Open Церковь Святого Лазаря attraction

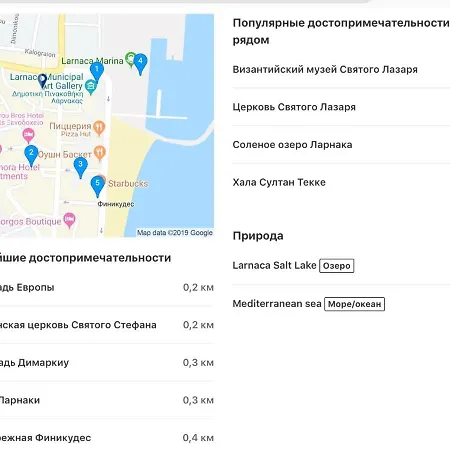pos(294,107)
